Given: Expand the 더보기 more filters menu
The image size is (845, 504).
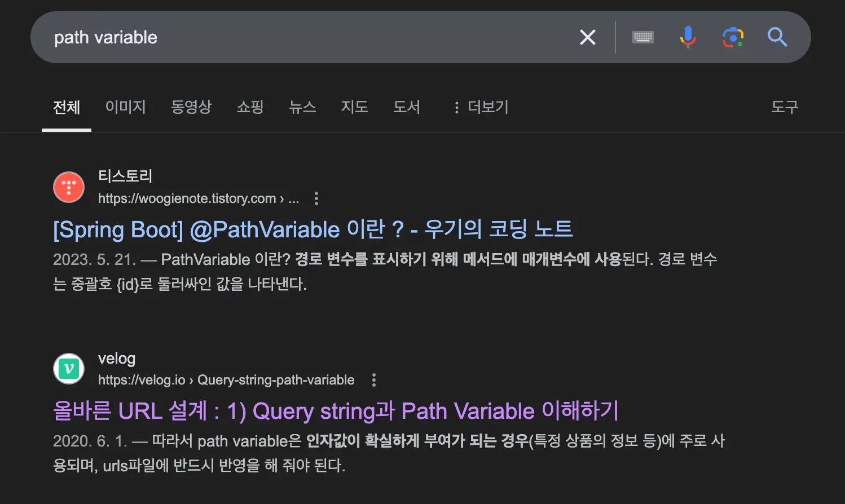Looking at the screenshot, I should click(x=481, y=107).
